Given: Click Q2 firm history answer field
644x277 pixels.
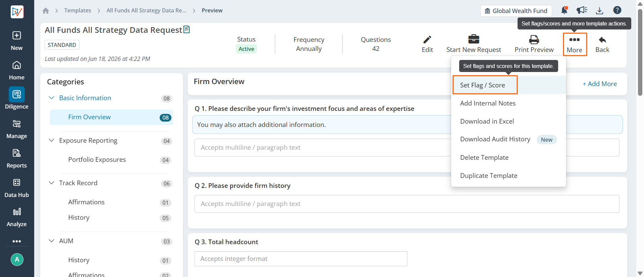Looking at the screenshot, I should (407, 204).
